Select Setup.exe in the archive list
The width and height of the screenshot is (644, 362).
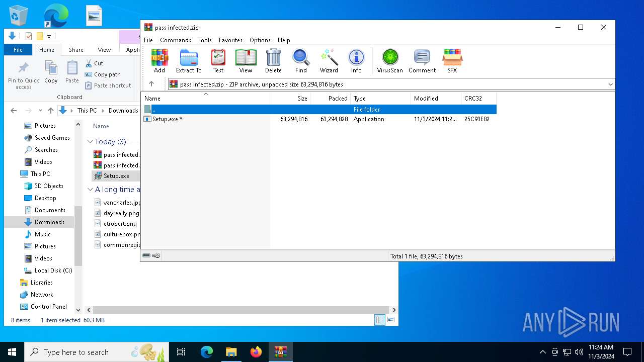(319, 119)
